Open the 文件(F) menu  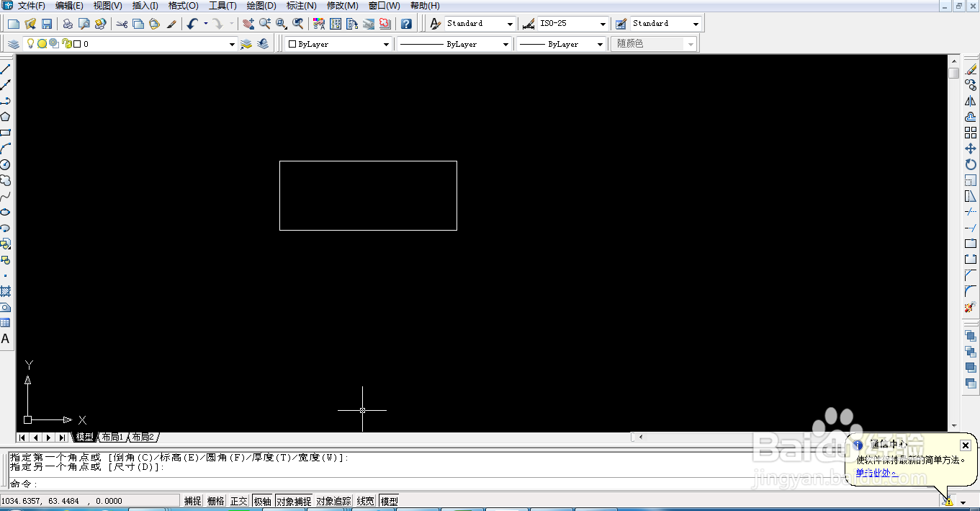(31, 6)
